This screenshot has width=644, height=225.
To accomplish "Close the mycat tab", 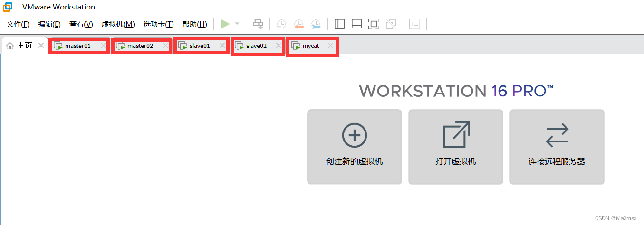I will (331, 46).
